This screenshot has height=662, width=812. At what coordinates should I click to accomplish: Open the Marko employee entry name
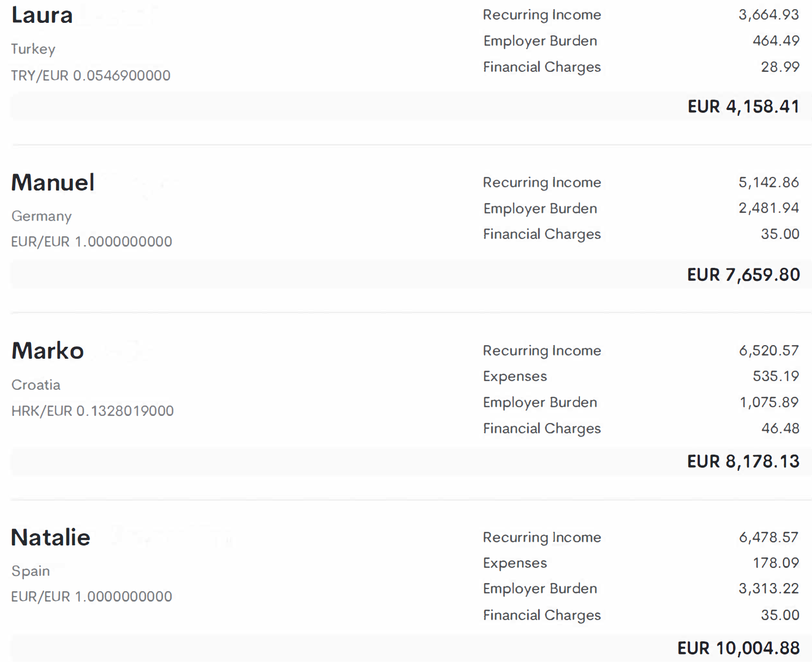48,351
